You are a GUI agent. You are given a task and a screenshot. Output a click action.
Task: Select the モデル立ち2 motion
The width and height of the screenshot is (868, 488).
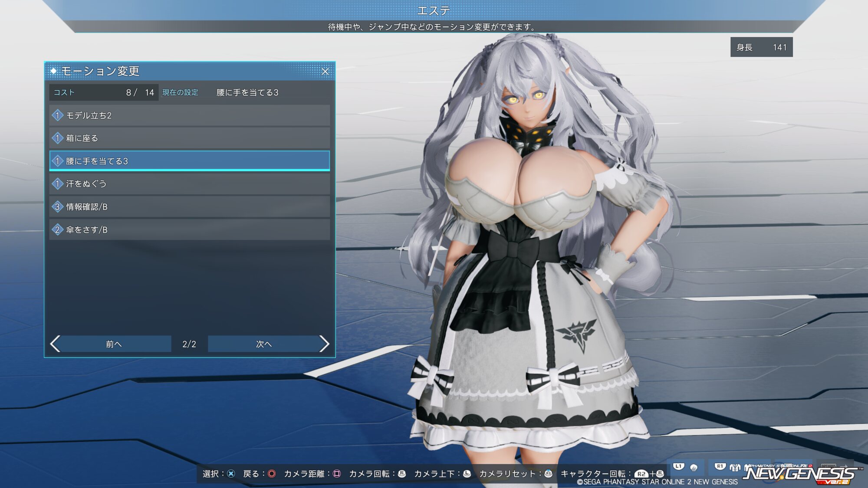click(x=189, y=115)
